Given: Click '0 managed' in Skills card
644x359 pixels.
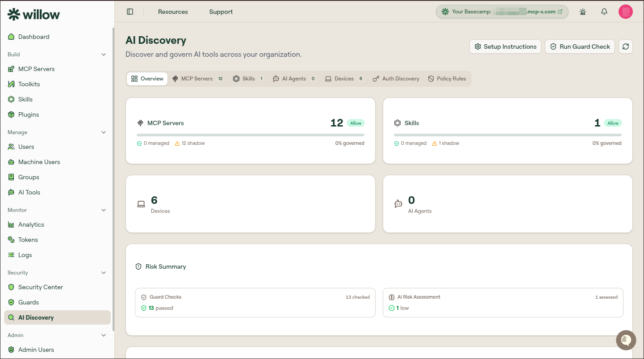Looking at the screenshot, I should tap(410, 143).
